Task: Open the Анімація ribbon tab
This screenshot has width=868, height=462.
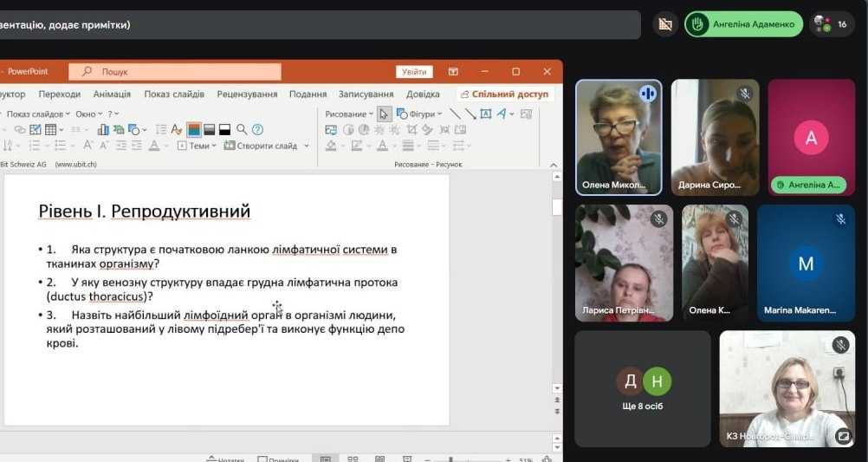Action: click(112, 94)
